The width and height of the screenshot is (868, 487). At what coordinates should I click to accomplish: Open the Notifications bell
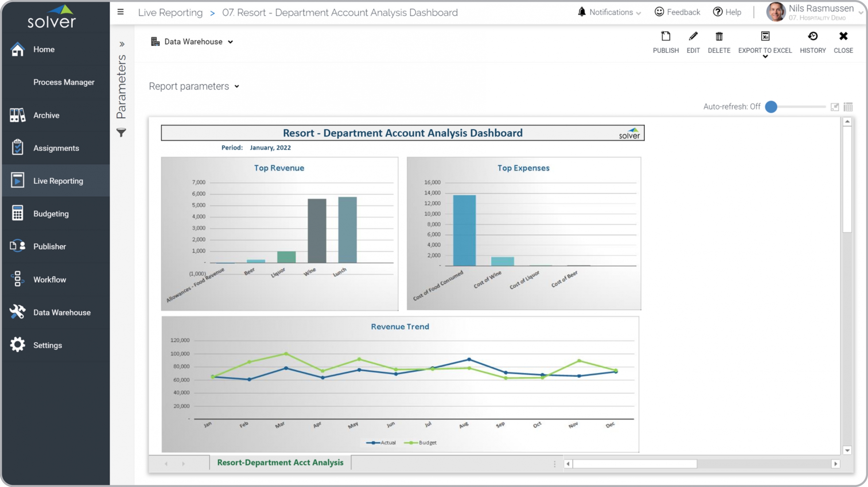[582, 12]
